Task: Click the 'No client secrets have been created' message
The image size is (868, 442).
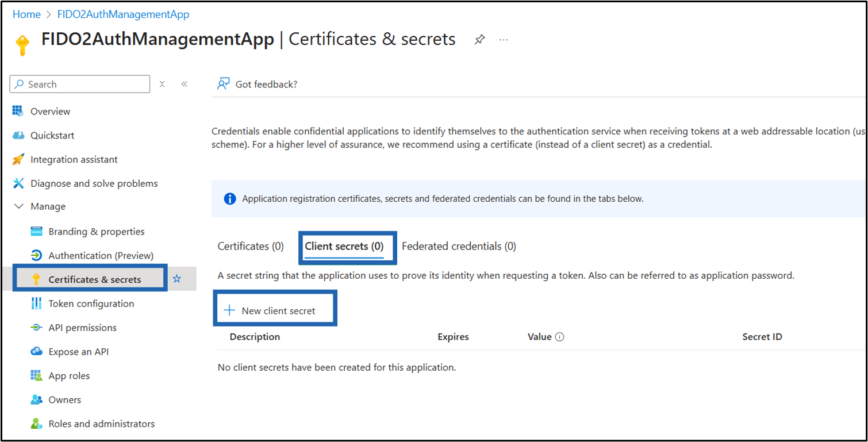Action: click(x=337, y=367)
